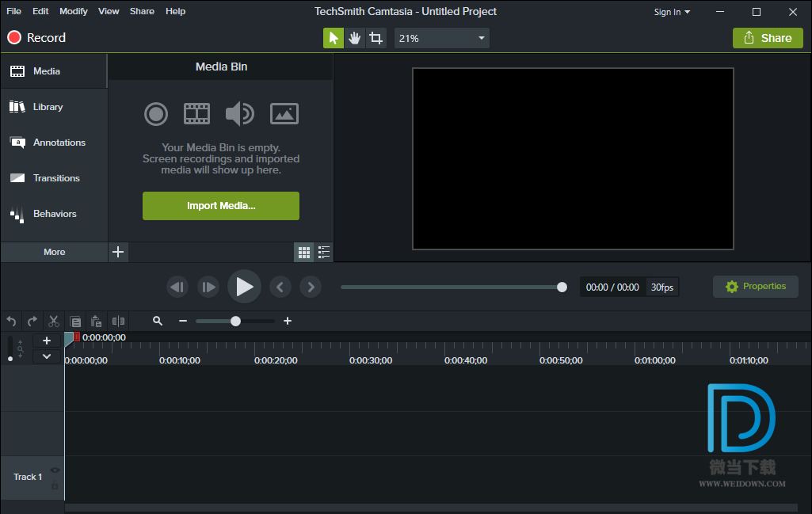The image size is (812, 514).
Task: Click the minus timeline zoom out button
Action: tap(183, 321)
